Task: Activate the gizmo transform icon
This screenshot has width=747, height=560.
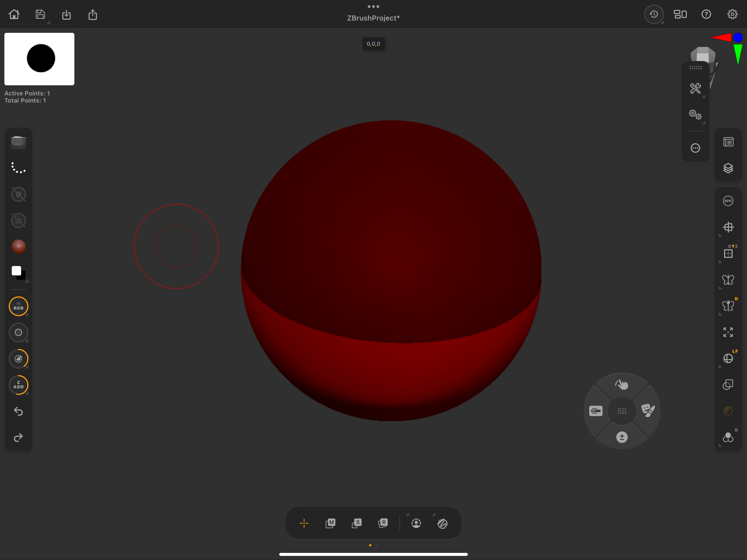Action: pos(728,227)
